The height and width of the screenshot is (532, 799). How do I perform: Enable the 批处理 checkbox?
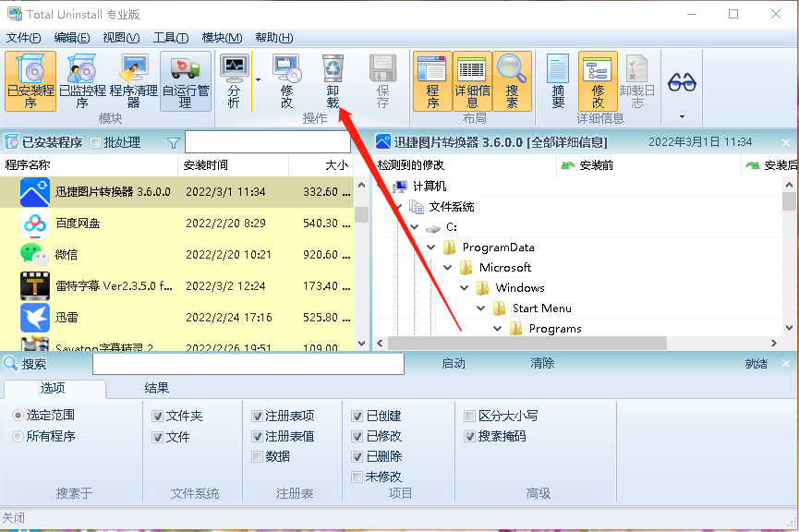tap(95, 142)
